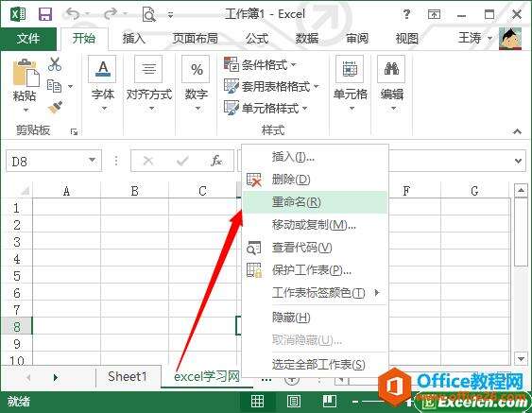Open the 文件 menu
This screenshot has width=532, height=413.
[x=28, y=39]
